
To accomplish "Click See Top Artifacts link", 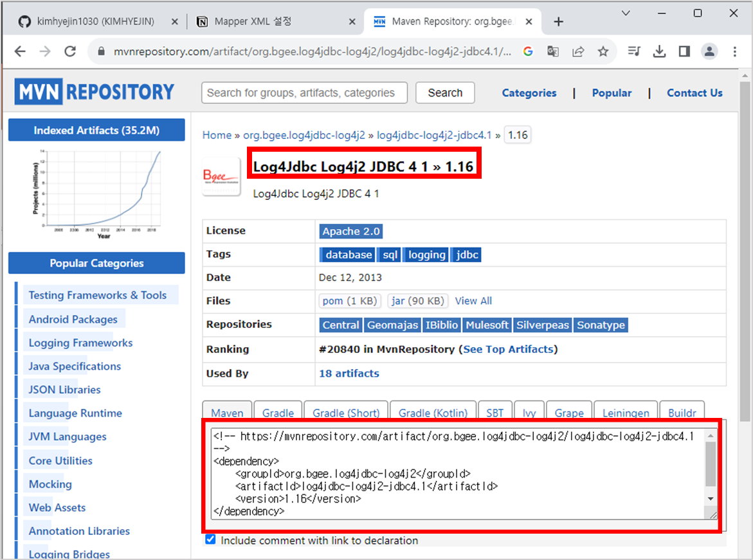I will tap(508, 349).
